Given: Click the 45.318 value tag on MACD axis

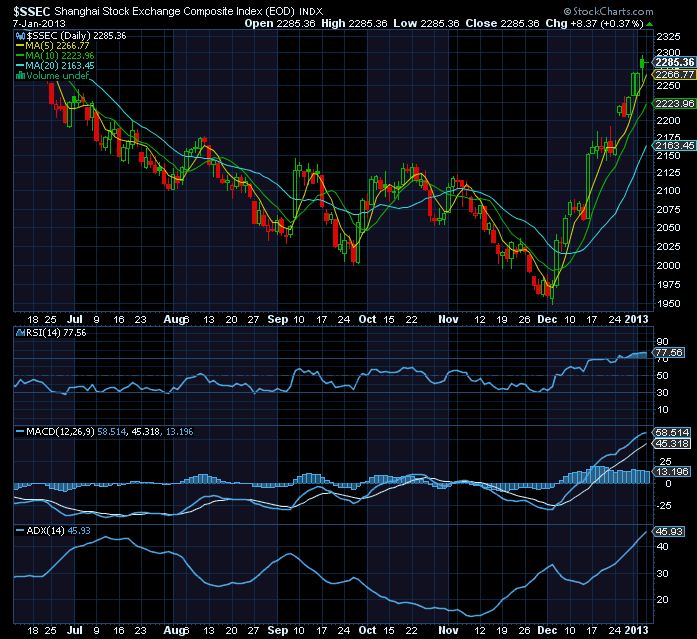Looking at the screenshot, I should (672, 443).
